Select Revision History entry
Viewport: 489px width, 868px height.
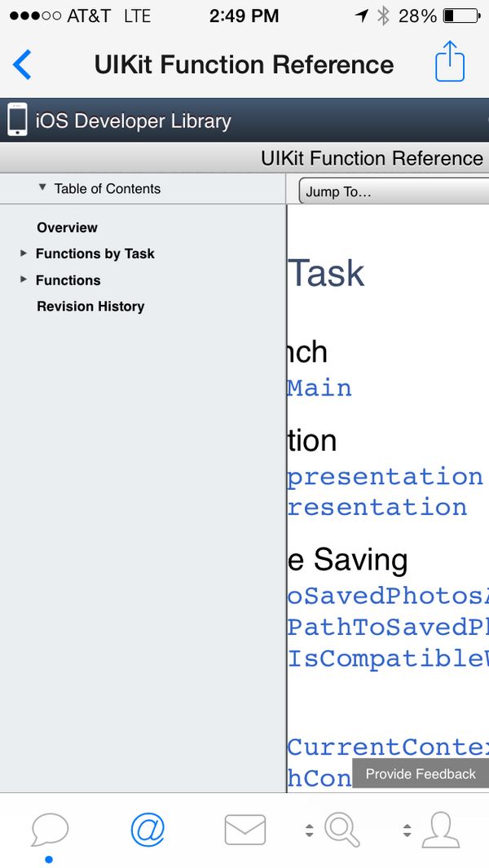coord(90,306)
